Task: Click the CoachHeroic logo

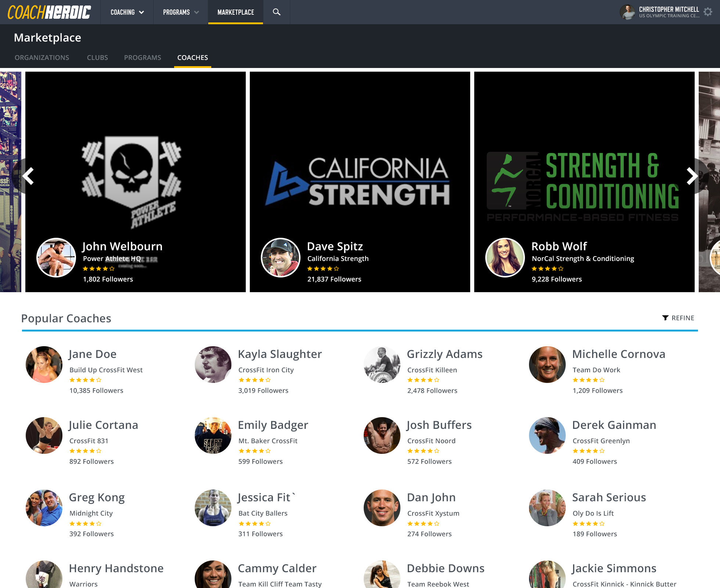Action: (x=49, y=12)
